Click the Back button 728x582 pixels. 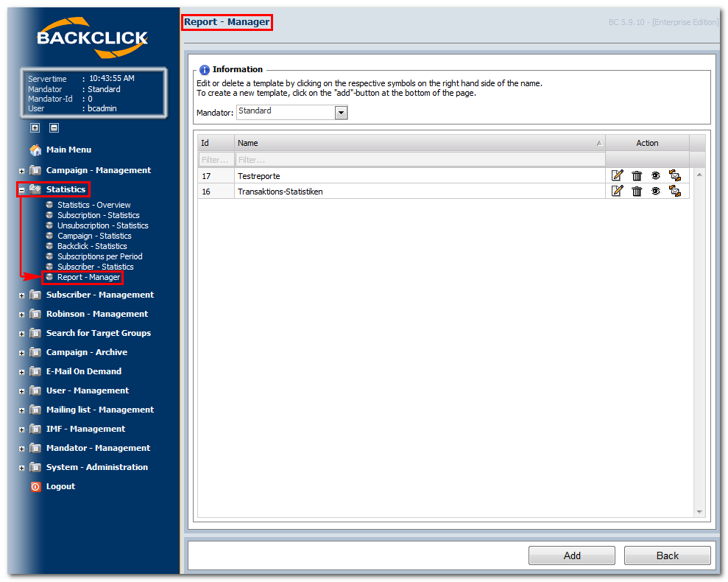[667, 555]
